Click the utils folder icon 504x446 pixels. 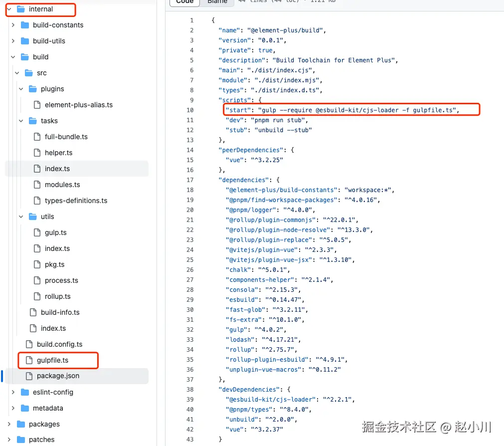tap(33, 217)
